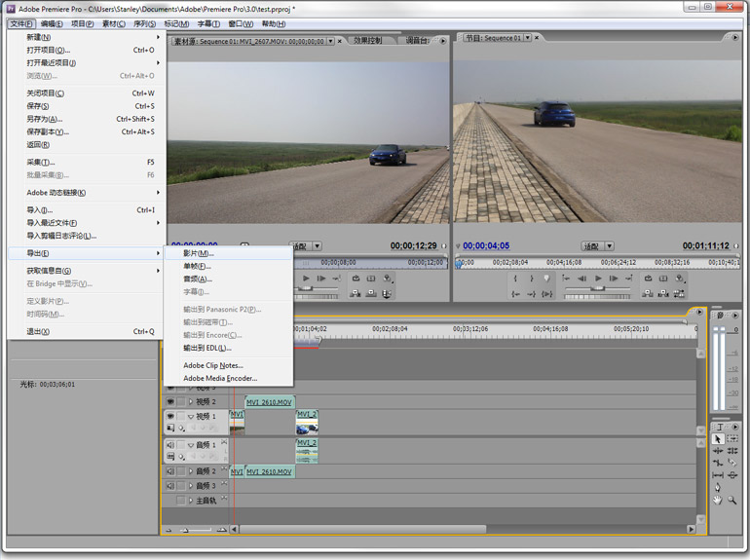Screen dimensions: 750x560
Task: Open the 序列(S) menu
Action: [144, 24]
